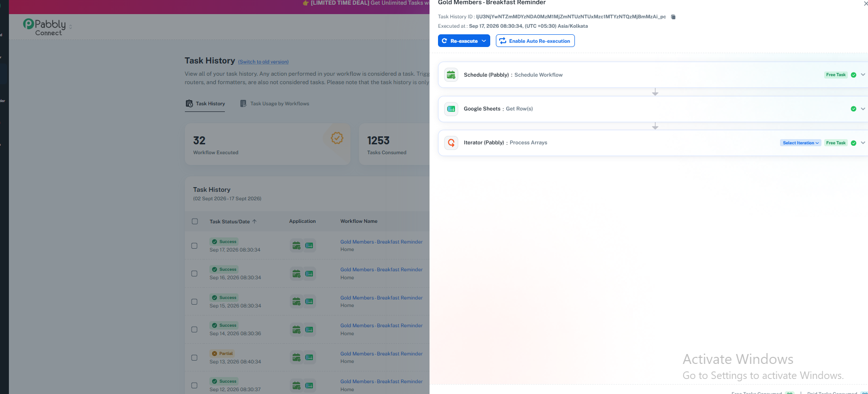868x394 pixels.
Task: Click the Success badge for Sep 14, 2026
Action: pyautogui.click(x=224, y=325)
